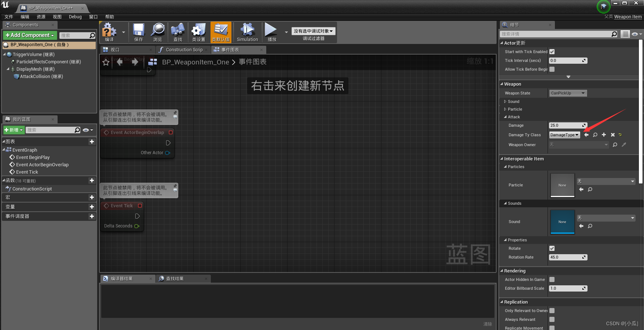The width and height of the screenshot is (644, 330).
Task: Open Class Settings toolbar icon
Action: pos(198,32)
